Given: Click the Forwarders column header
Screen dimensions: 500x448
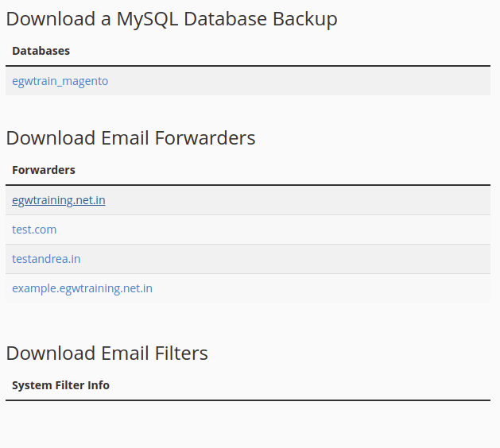Looking at the screenshot, I should pyautogui.click(x=44, y=170).
